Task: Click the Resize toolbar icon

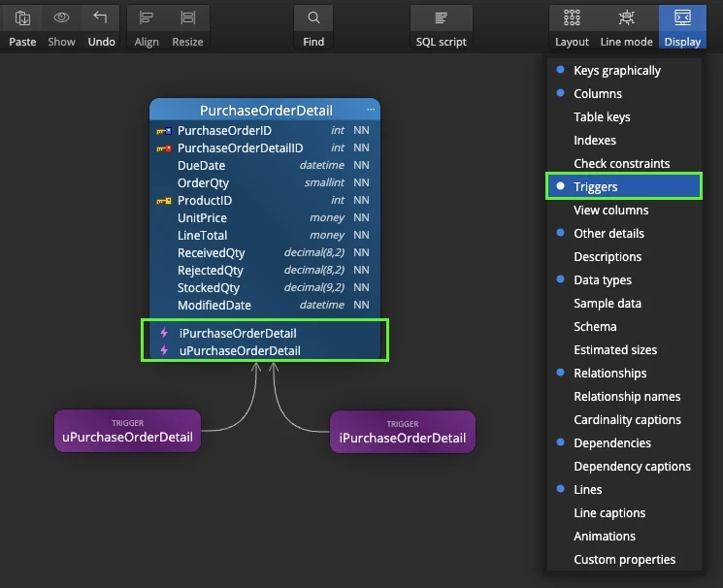Action: coord(187,17)
